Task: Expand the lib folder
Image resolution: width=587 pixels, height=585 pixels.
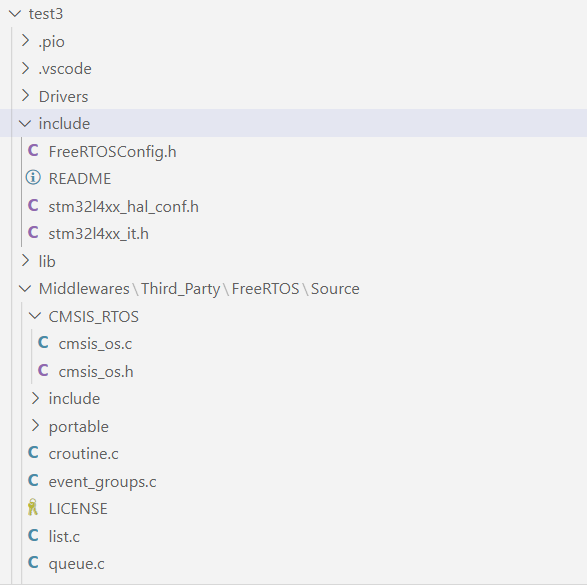Action: click(x=25, y=261)
